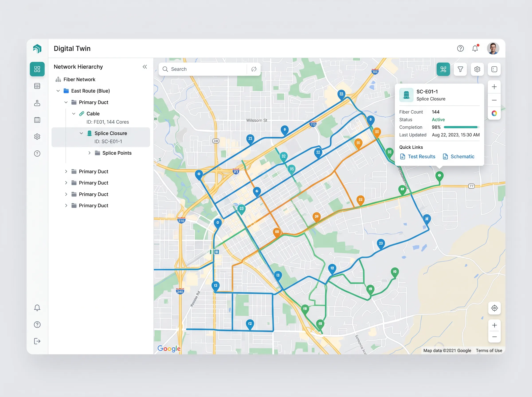Select Cable ID: FE01, 144 Cores

(x=104, y=118)
